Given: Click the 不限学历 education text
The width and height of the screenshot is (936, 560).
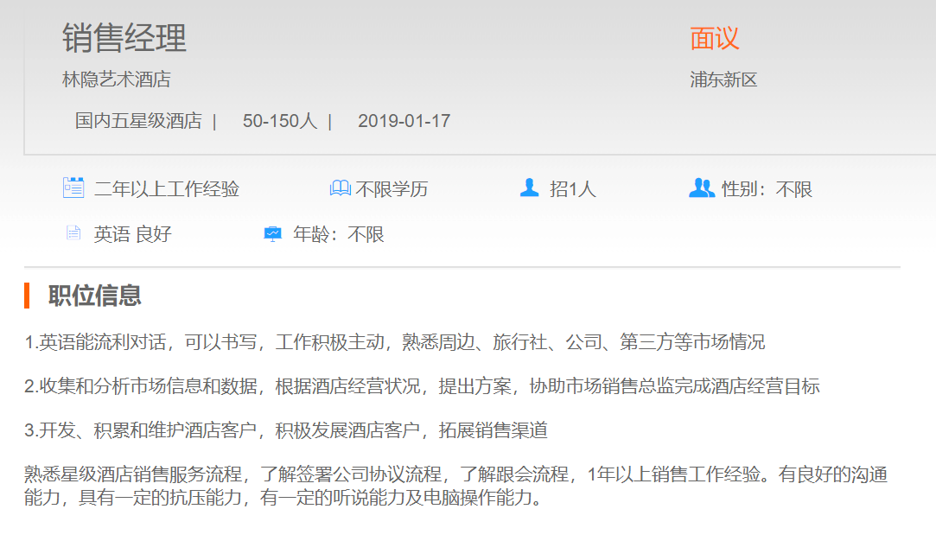Looking at the screenshot, I should click(x=392, y=189).
